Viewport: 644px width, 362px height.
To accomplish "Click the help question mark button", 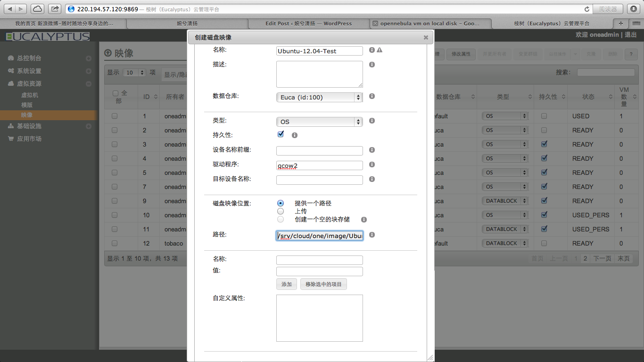I will click(x=631, y=54).
